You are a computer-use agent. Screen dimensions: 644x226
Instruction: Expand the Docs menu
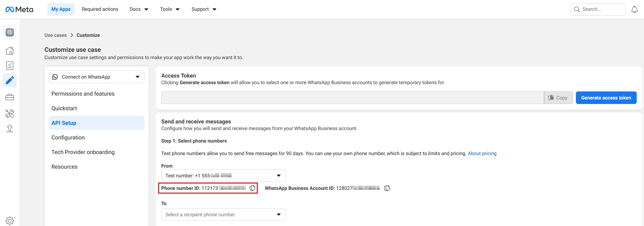pos(139,9)
